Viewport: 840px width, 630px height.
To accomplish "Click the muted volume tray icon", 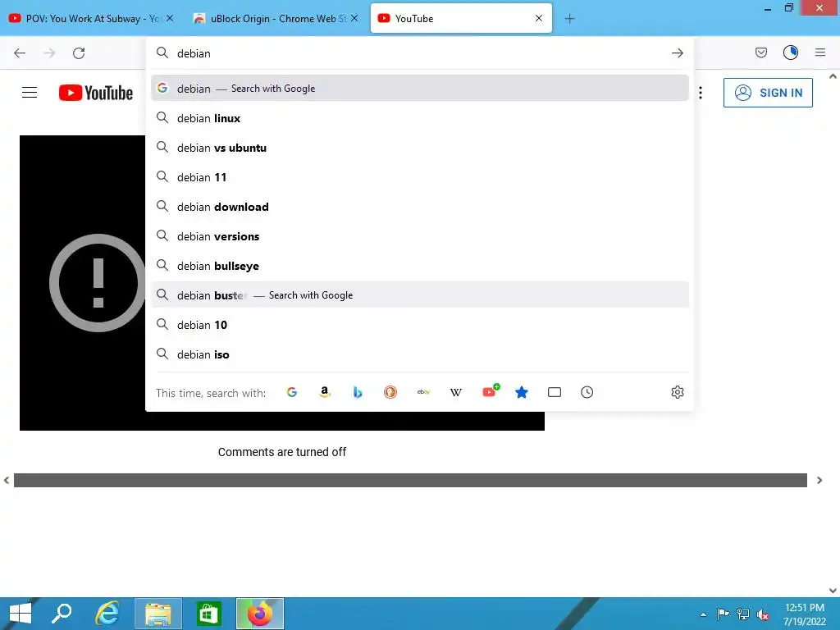I will [x=762, y=614].
